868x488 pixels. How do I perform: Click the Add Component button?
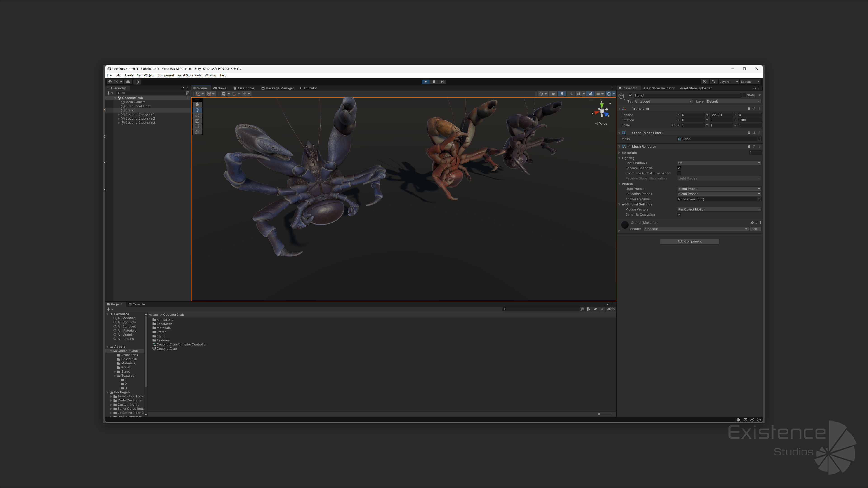pyautogui.click(x=689, y=242)
